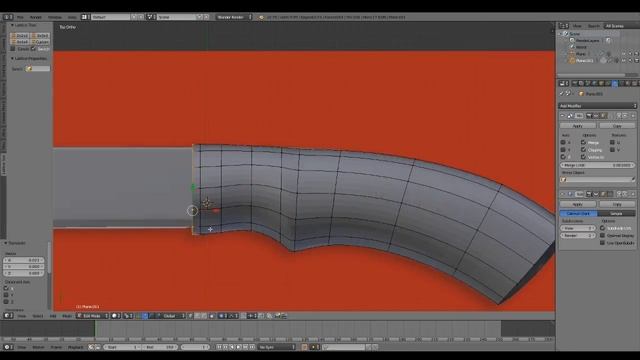Open the Help menu
640x360 pixels.
[x=72, y=17]
